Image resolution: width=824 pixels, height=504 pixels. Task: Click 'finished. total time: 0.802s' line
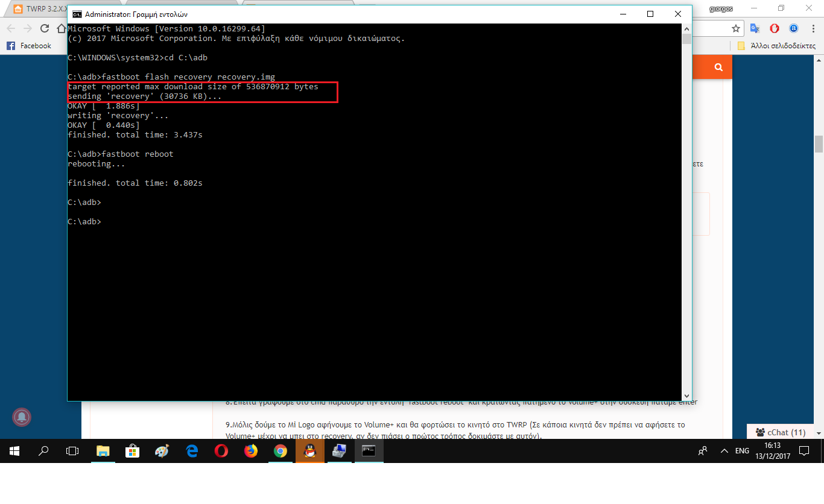tap(135, 183)
